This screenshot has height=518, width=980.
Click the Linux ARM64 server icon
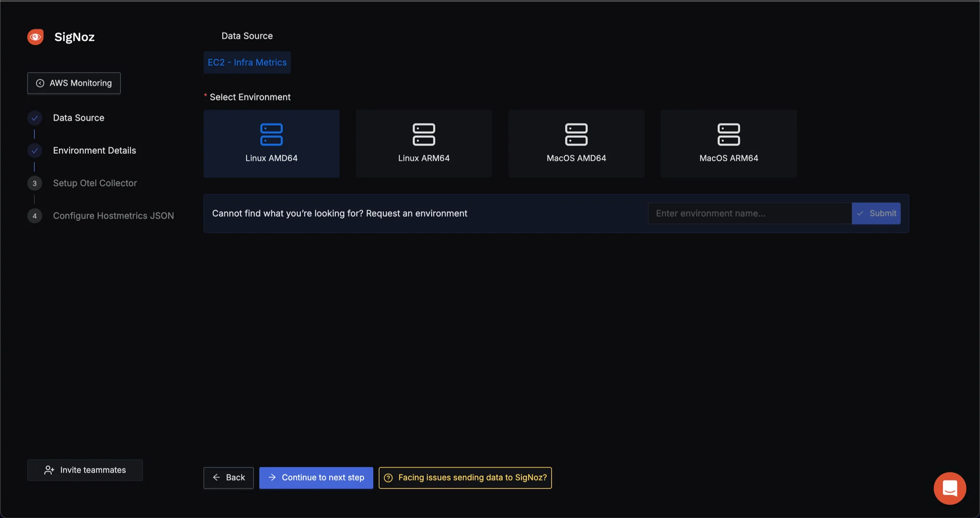424,135
